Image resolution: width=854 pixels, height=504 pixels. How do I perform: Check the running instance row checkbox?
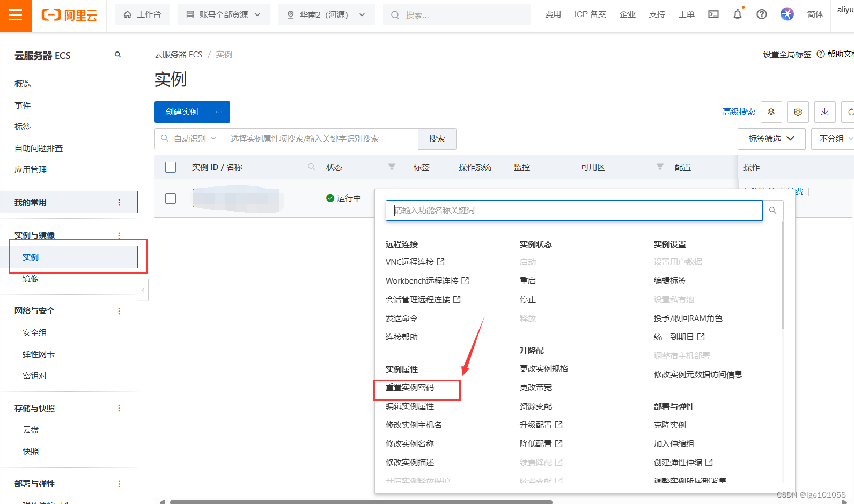point(171,198)
